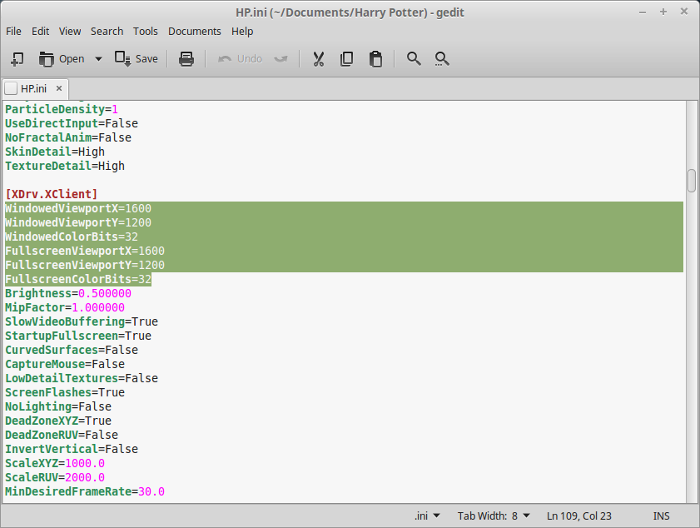
Task: Click the Undo toolbar button
Action: [240, 59]
